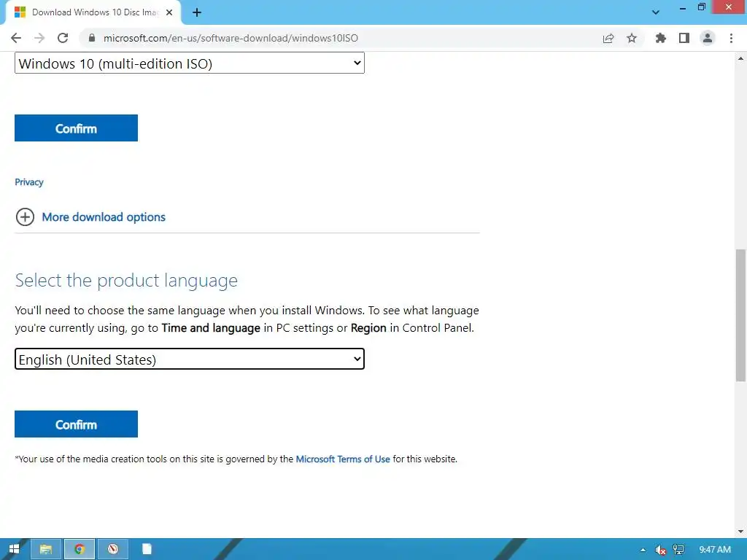Open the tab search chevron
The height and width of the screenshot is (560, 747).
[x=656, y=13]
